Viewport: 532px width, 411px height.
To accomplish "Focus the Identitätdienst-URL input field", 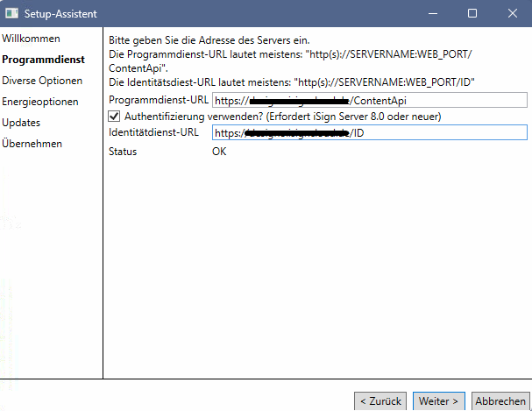I will pyautogui.click(x=370, y=132).
